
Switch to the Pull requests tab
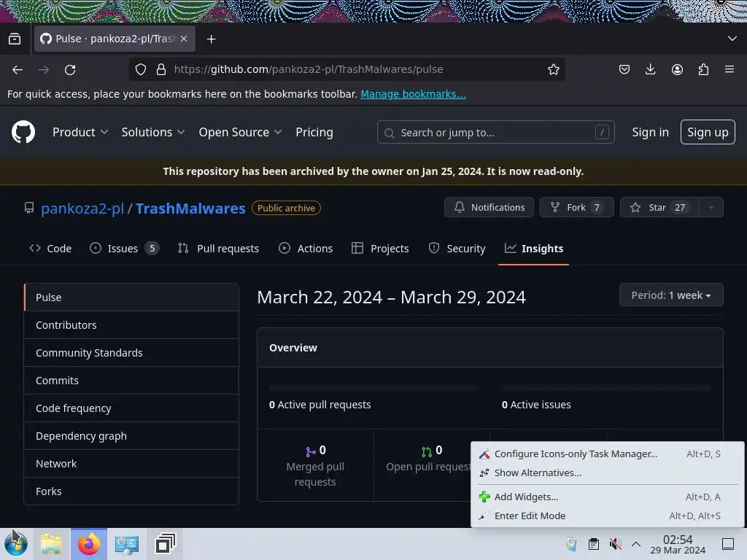coord(218,248)
